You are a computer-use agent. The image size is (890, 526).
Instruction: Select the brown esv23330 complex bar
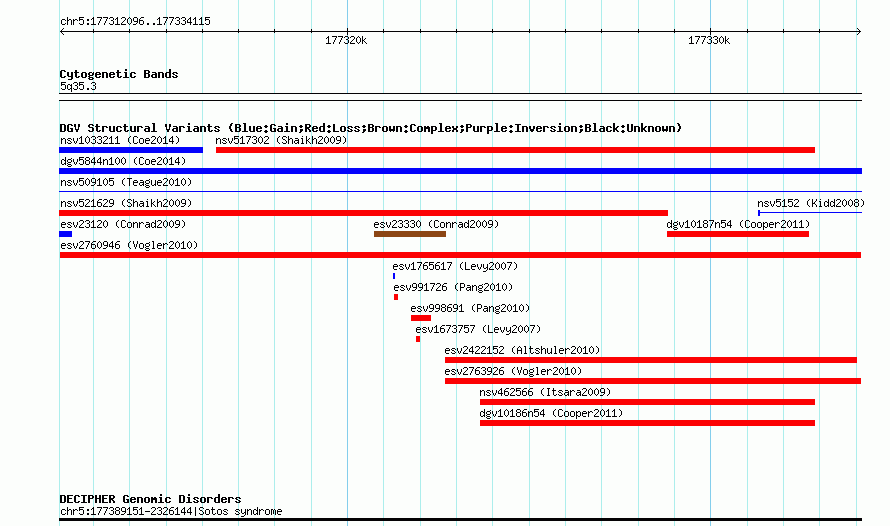(x=410, y=234)
